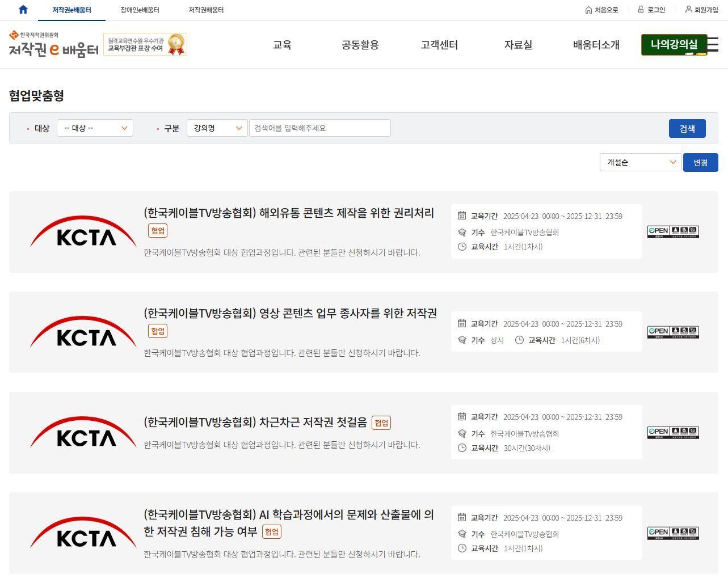Open the 강의명 search type dropdown
Viewport: 728px width, 587px height.
217,128
